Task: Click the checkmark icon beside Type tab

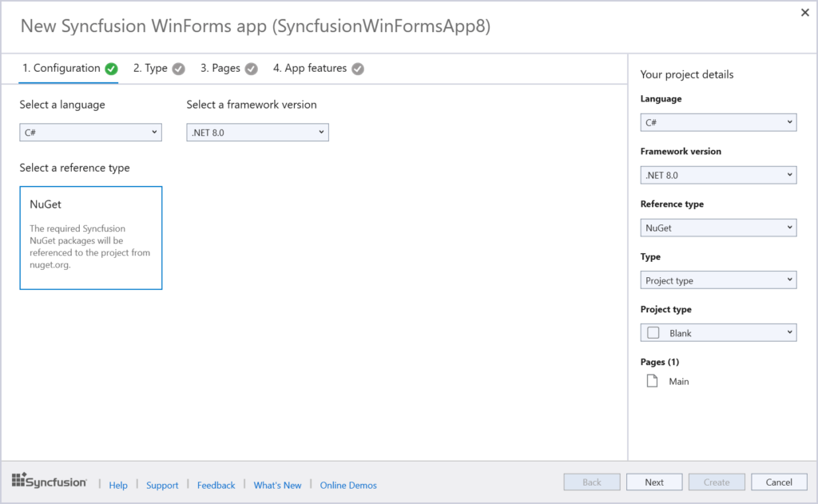Action: point(177,69)
